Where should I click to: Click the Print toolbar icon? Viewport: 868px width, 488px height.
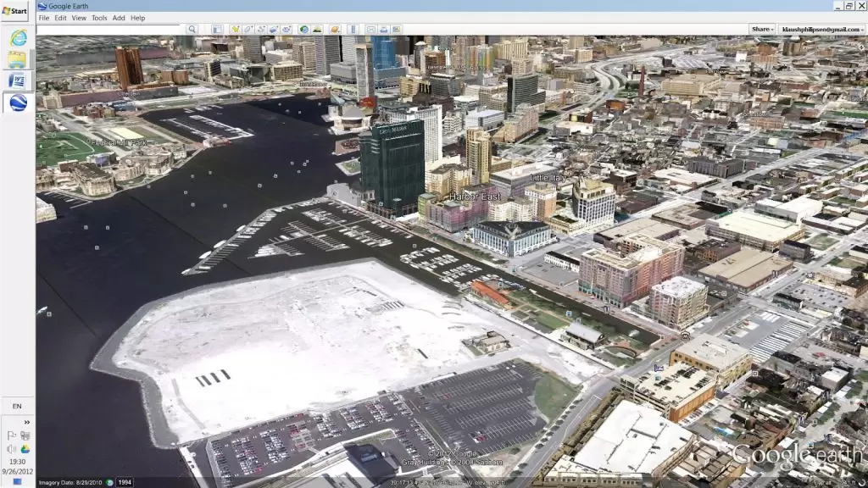coord(383,30)
